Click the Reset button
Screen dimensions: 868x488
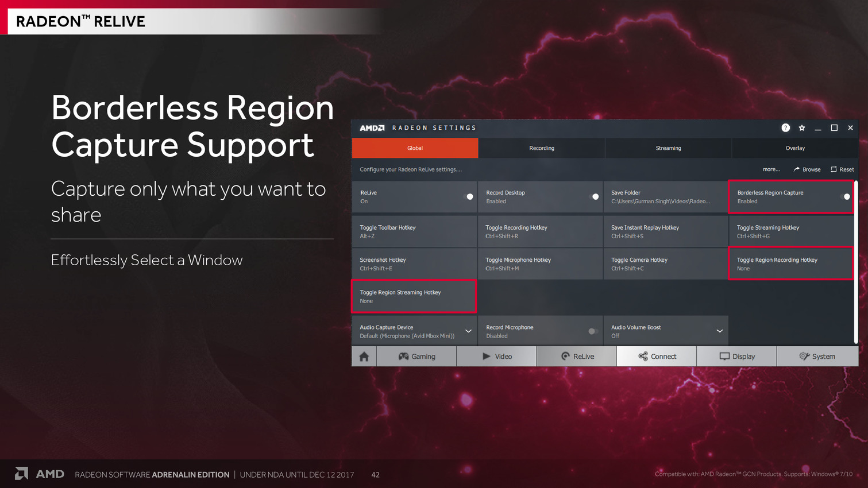(x=842, y=169)
